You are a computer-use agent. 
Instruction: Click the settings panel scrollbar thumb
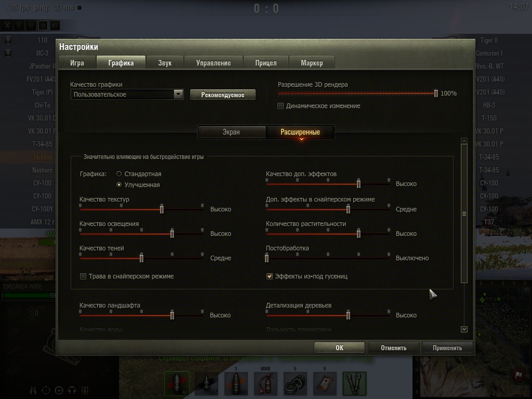(x=464, y=214)
